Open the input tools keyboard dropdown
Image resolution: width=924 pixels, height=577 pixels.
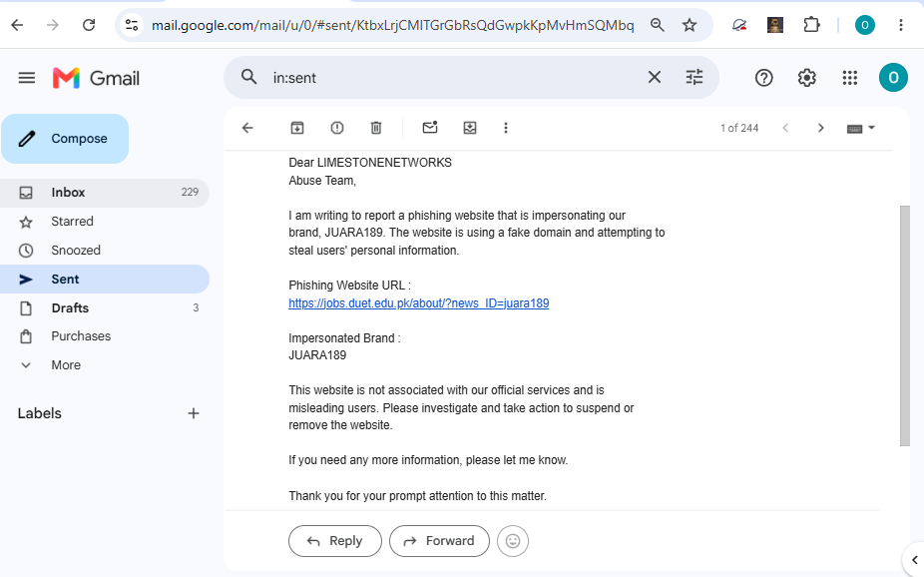click(860, 129)
